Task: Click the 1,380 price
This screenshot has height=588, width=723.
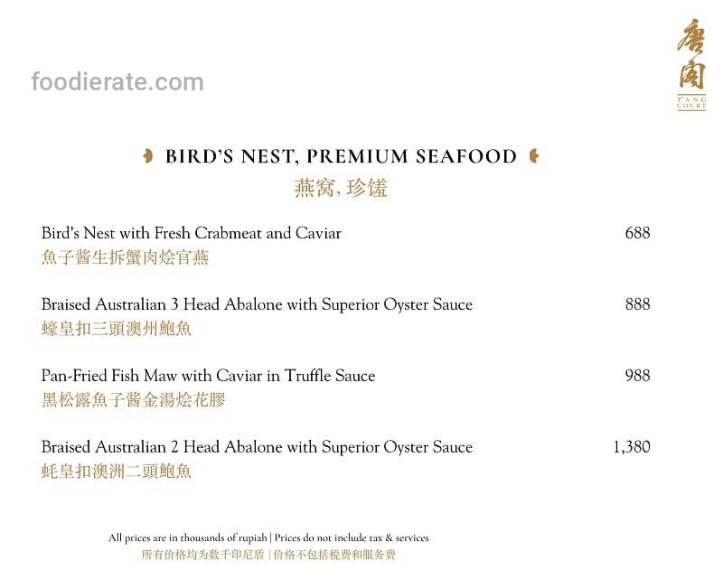Action: point(631,447)
